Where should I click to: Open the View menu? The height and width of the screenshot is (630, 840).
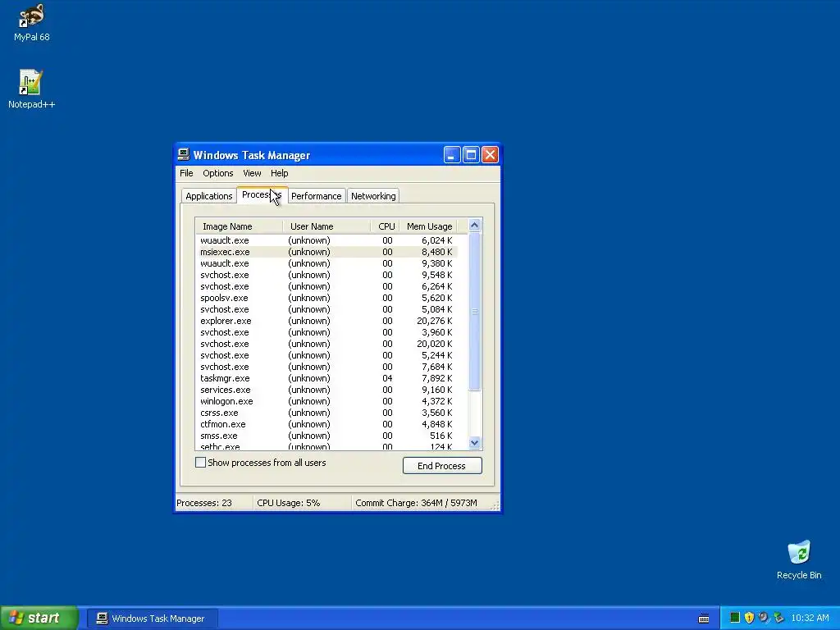click(x=252, y=173)
